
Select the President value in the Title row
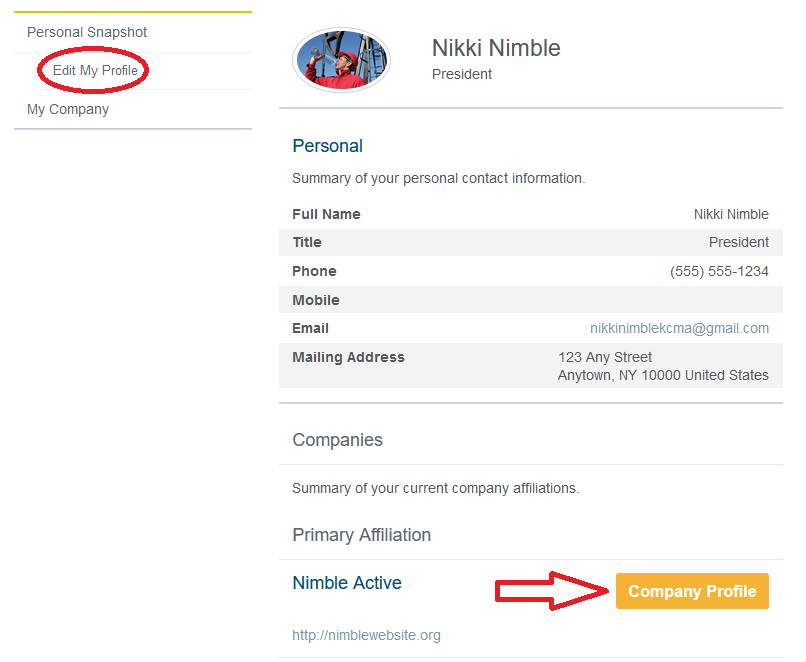point(739,242)
